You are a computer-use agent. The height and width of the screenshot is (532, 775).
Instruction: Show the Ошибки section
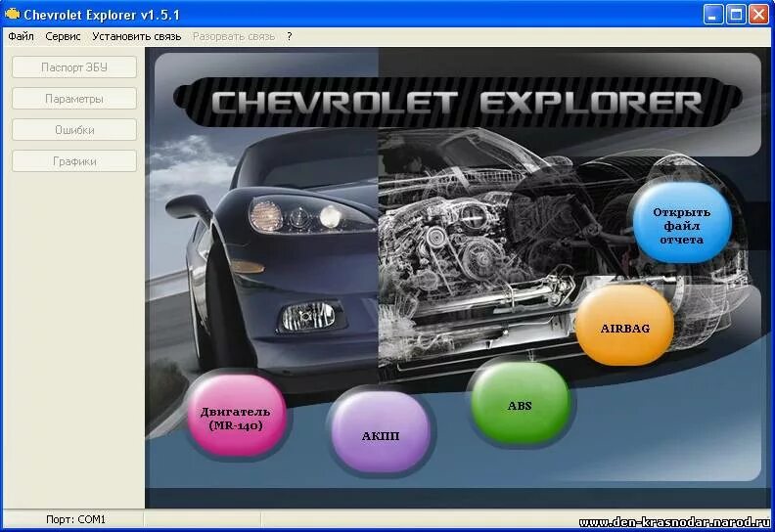click(74, 130)
